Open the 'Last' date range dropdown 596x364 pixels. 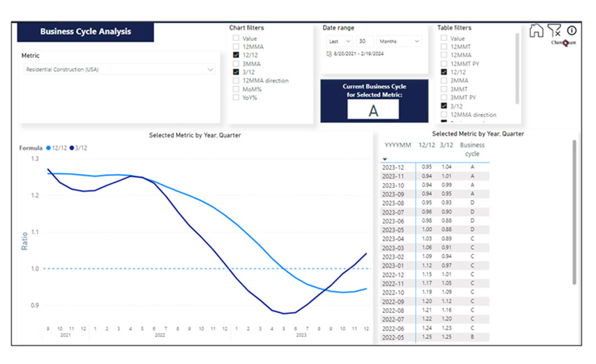tap(340, 42)
